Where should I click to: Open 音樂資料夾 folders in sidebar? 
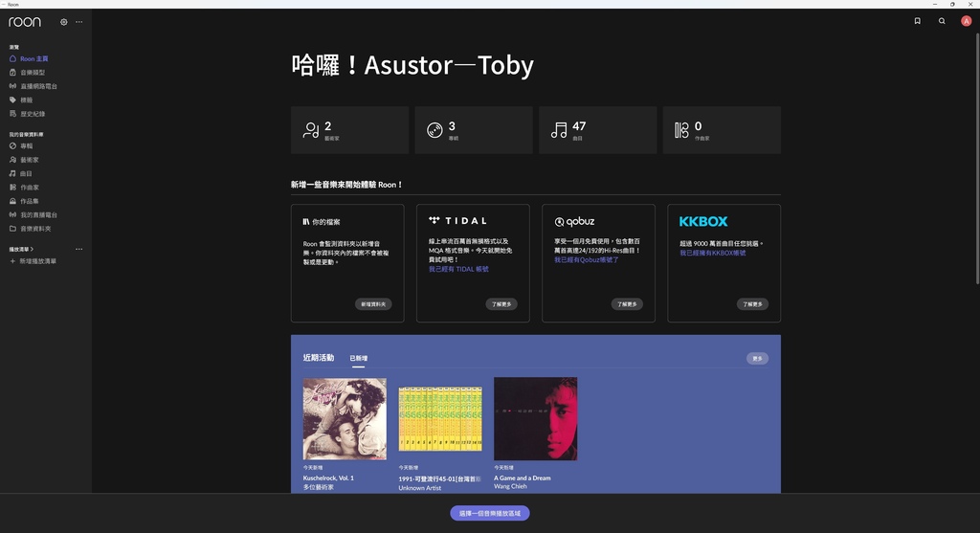coord(35,229)
